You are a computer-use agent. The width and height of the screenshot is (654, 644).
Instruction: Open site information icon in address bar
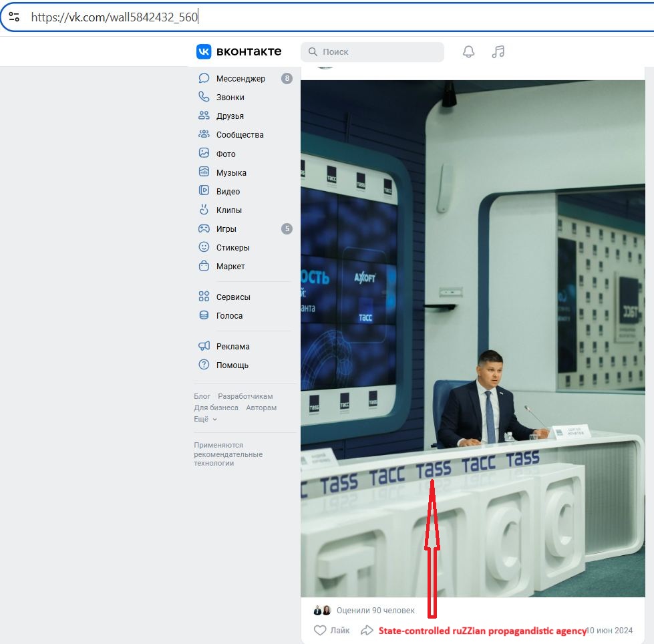pyautogui.click(x=14, y=17)
